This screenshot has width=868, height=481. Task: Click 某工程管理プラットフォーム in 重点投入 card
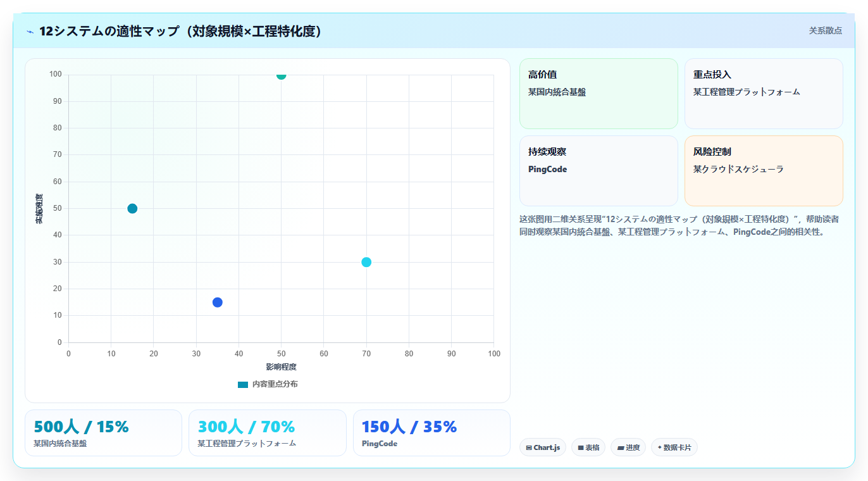click(747, 92)
